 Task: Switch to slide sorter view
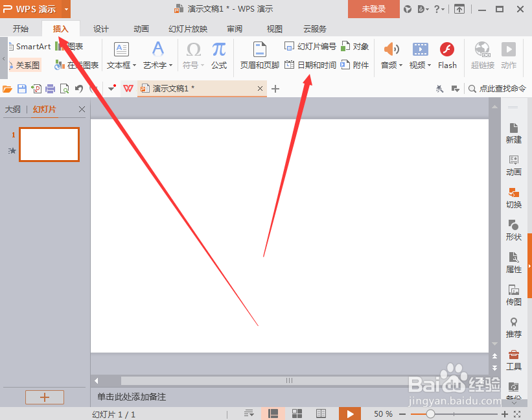(297, 414)
